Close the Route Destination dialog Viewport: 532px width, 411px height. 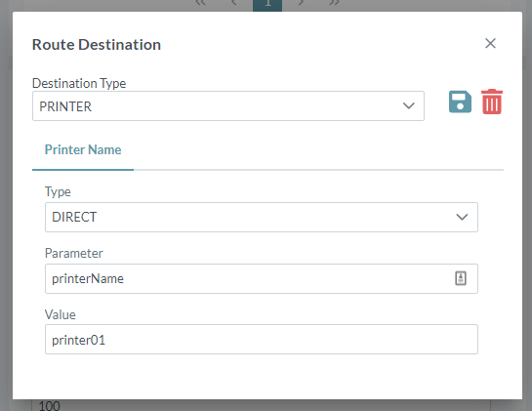[490, 43]
